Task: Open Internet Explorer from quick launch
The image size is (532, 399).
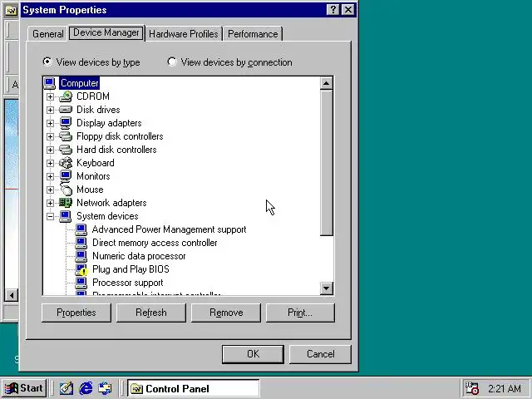Action: (x=86, y=388)
